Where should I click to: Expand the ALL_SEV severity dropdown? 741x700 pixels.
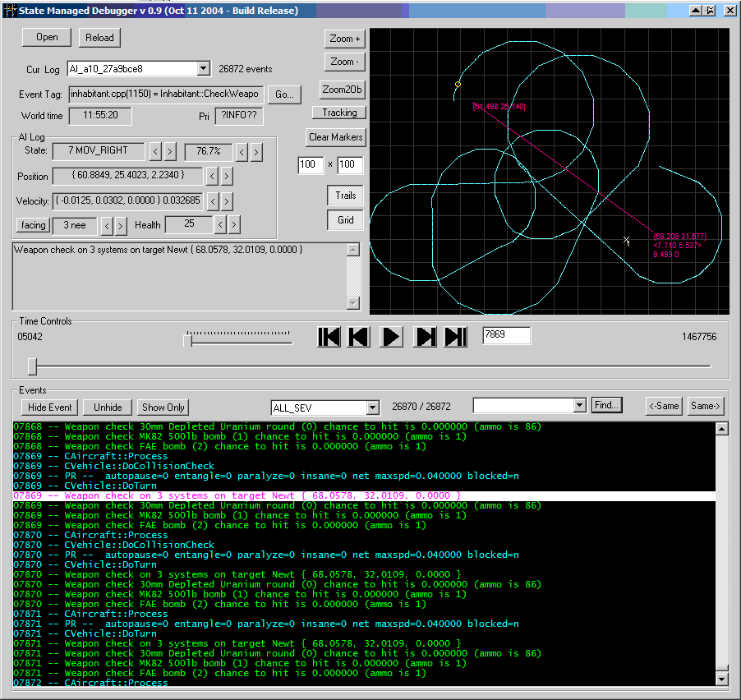(x=372, y=408)
